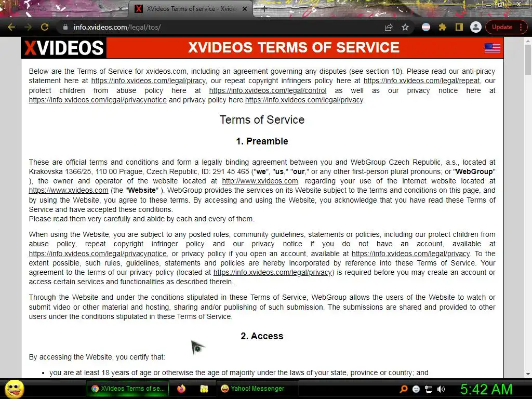Open legal/privacy link following "located at" in parentheses
532x399 pixels.
tap(272, 272)
